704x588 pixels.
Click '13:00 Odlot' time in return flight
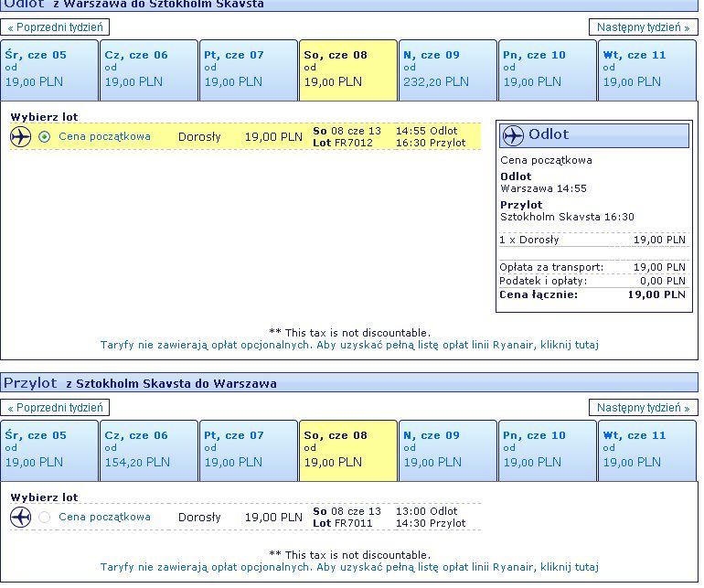pyautogui.click(x=427, y=511)
